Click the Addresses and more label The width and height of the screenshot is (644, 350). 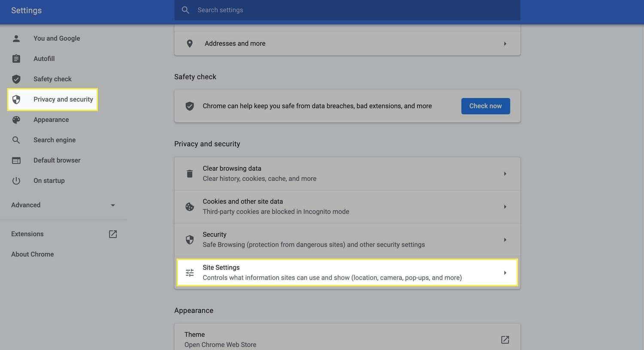tap(235, 44)
